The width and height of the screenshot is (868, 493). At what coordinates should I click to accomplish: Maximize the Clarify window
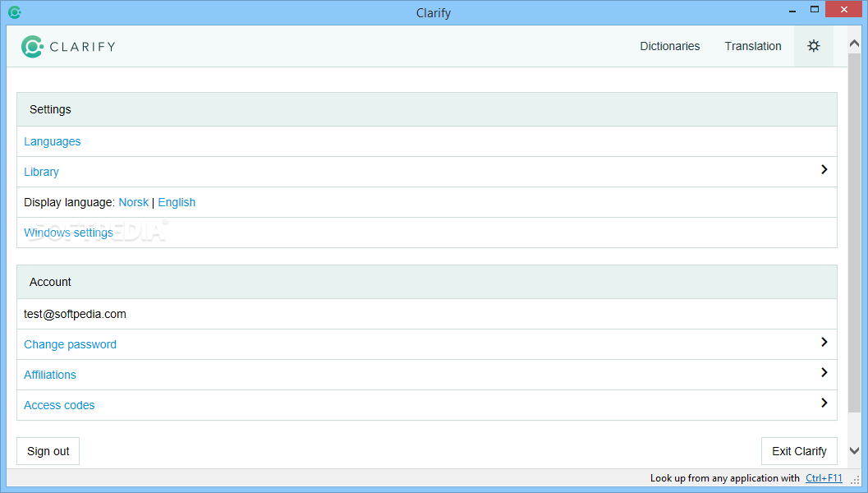pyautogui.click(x=815, y=9)
